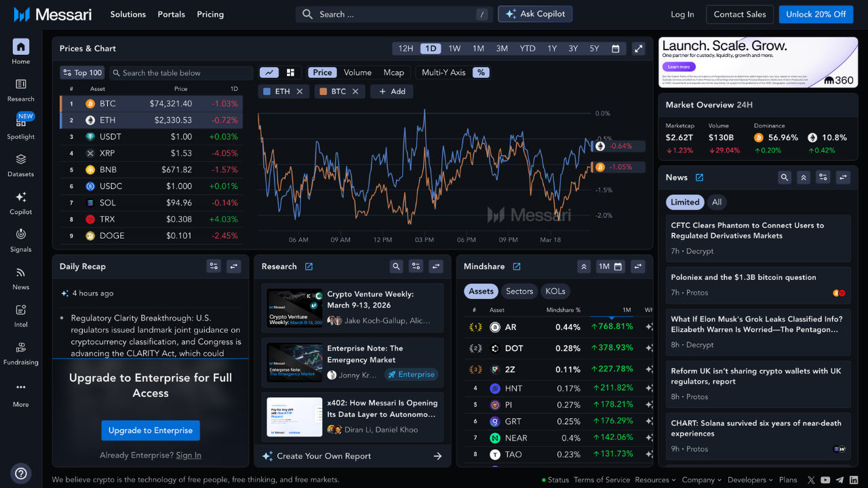The height and width of the screenshot is (488, 868).
Task: Open the help question-mark icon
Action: click(x=21, y=473)
